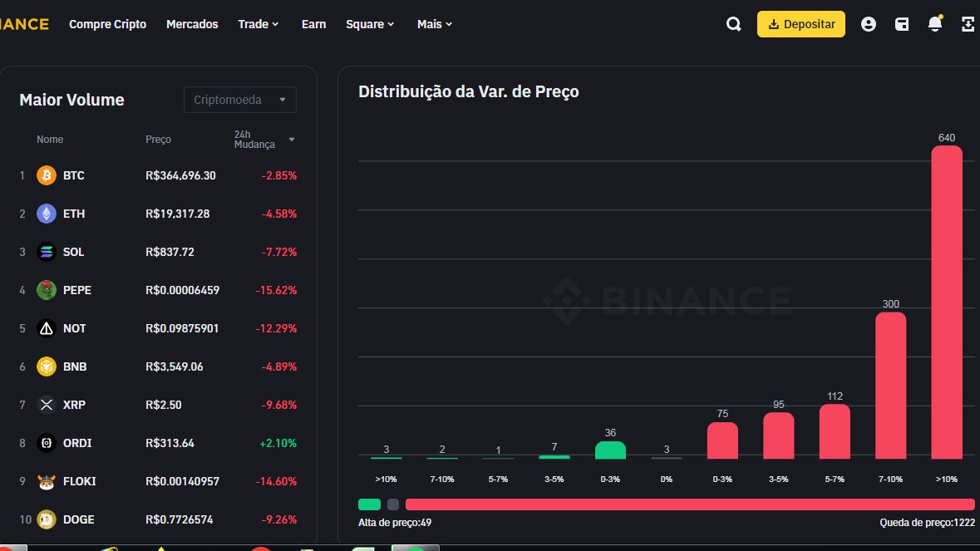Open the DOGE row name
This screenshot has height=551, width=980.
pos(79,519)
